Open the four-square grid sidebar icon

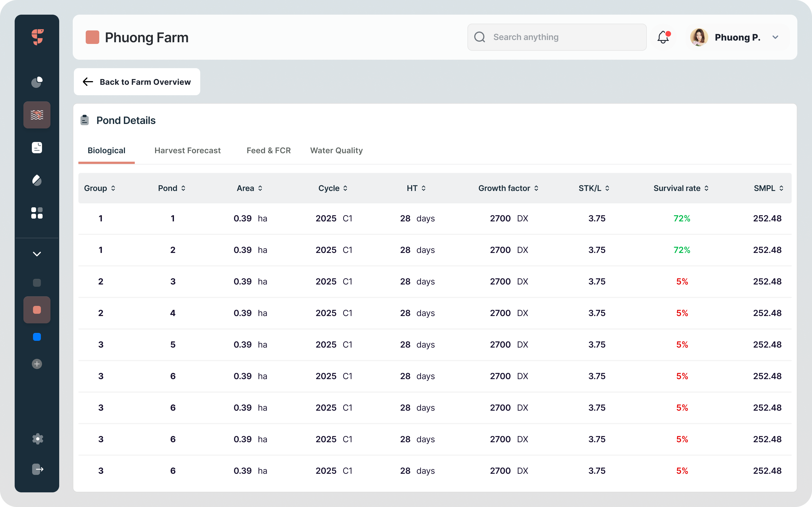point(37,213)
